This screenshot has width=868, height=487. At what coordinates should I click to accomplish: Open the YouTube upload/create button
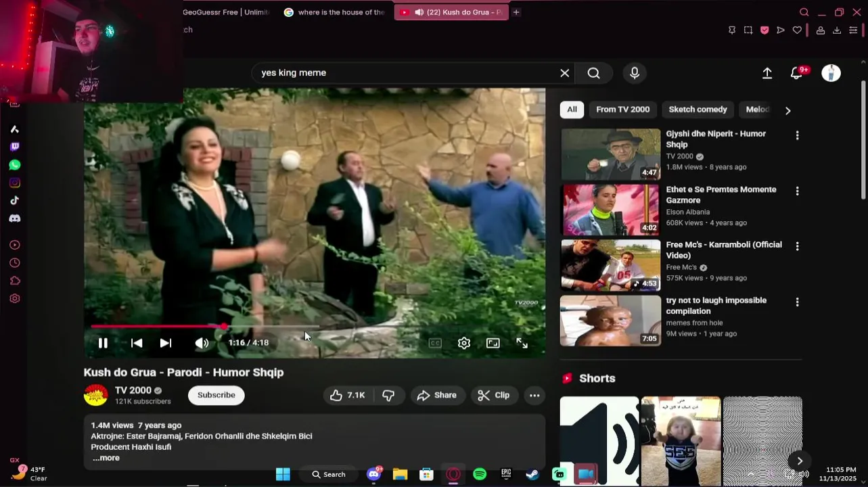coord(767,73)
